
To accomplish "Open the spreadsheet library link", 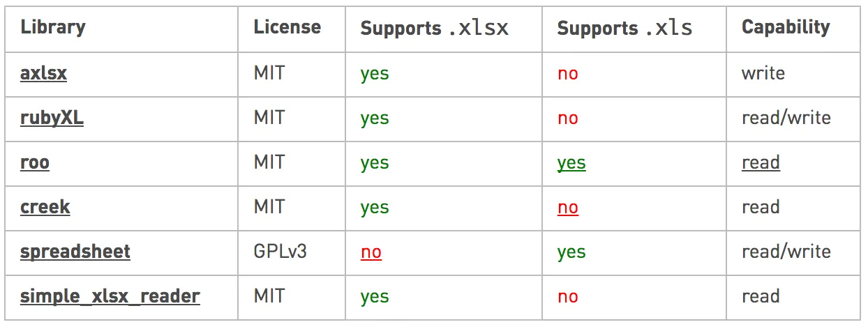I will [x=75, y=252].
